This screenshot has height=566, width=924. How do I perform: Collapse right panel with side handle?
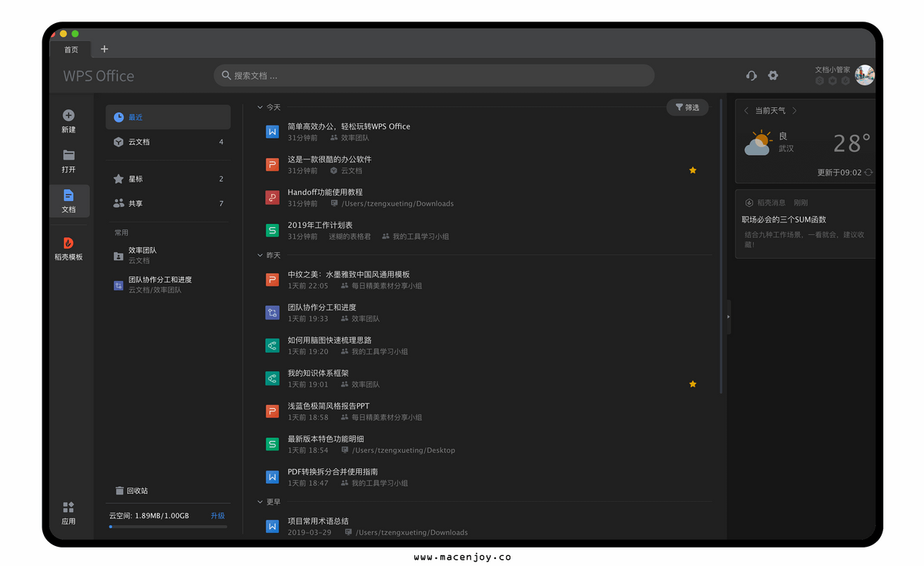(728, 316)
